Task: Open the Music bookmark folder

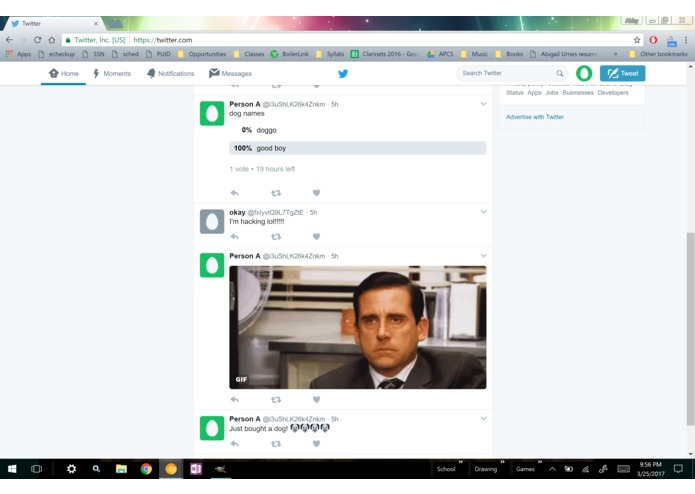Action: pyautogui.click(x=475, y=54)
